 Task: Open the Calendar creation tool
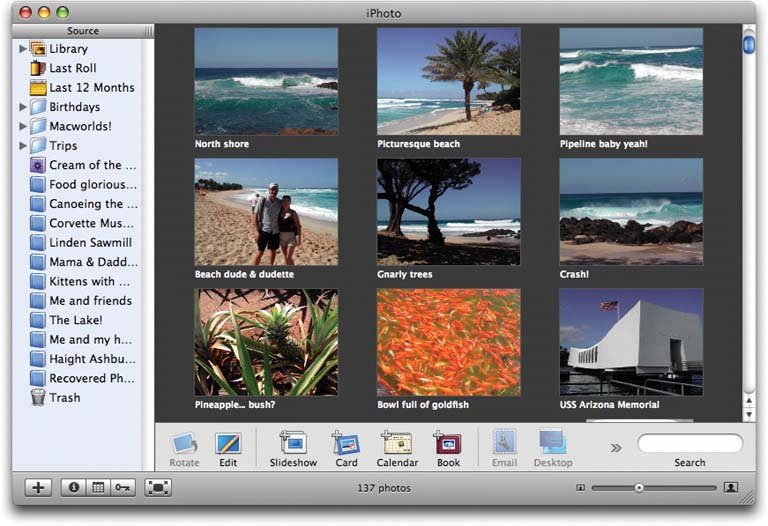tap(397, 443)
